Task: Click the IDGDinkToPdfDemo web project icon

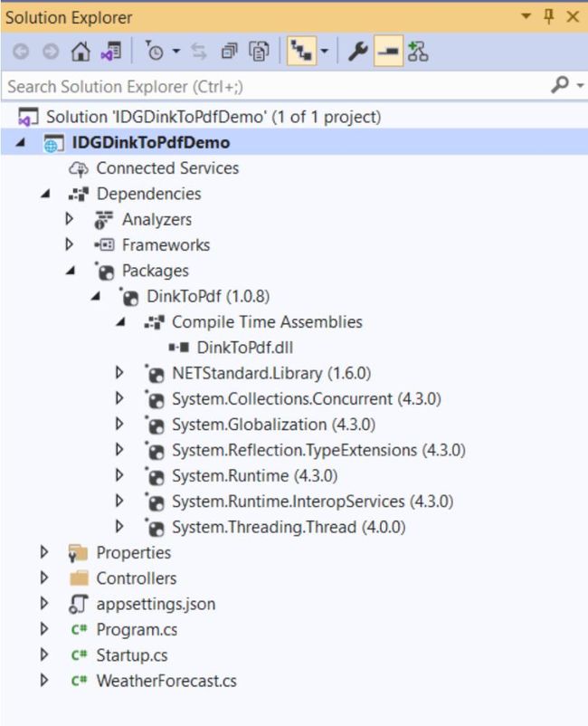Action: click(x=53, y=144)
